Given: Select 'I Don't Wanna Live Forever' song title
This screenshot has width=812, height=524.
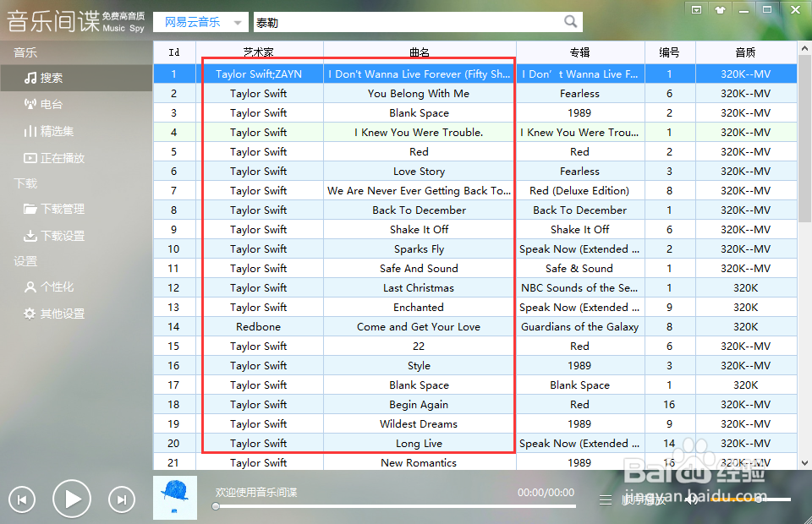Looking at the screenshot, I should (x=419, y=74).
